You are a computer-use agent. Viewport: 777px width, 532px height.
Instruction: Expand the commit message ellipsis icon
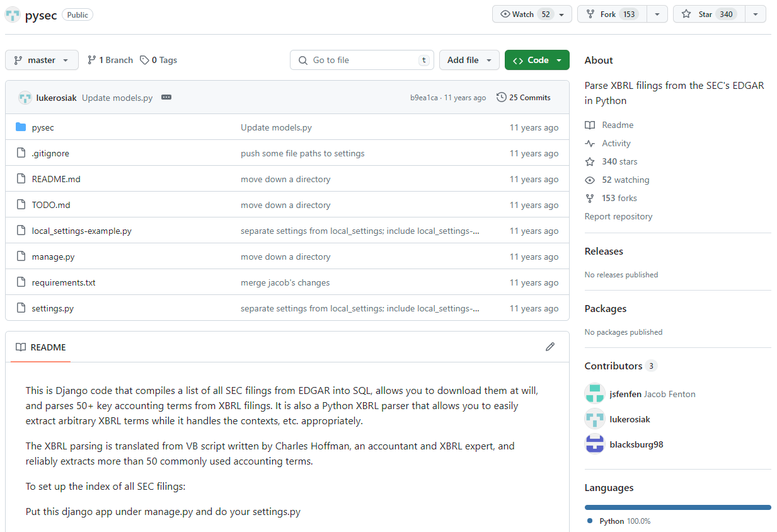pyautogui.click(x=166, y=98)
